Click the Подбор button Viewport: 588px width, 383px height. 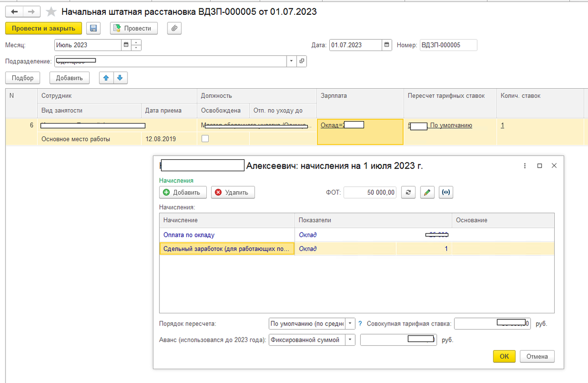(x=23, y=78)
